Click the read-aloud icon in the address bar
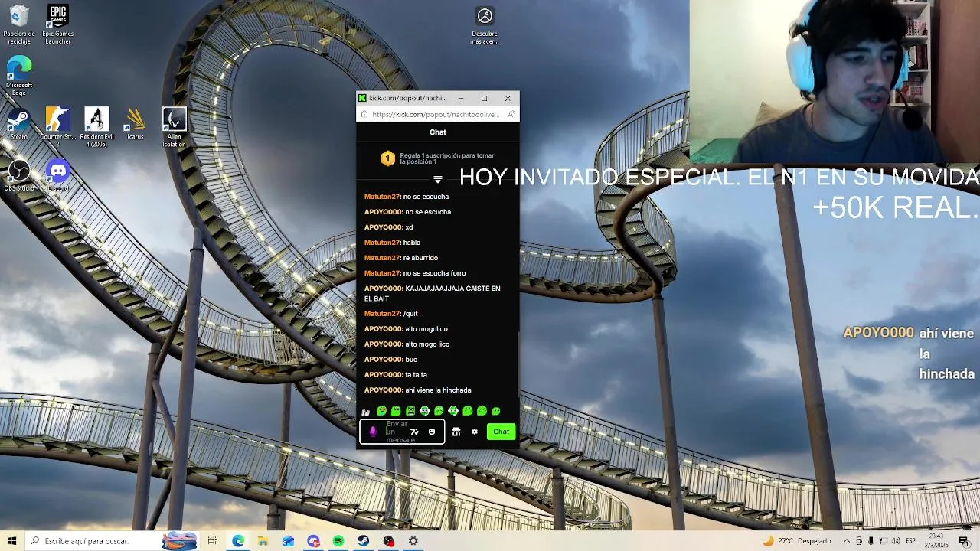Viewport: 980px width, 551px height. coord(511,114)
